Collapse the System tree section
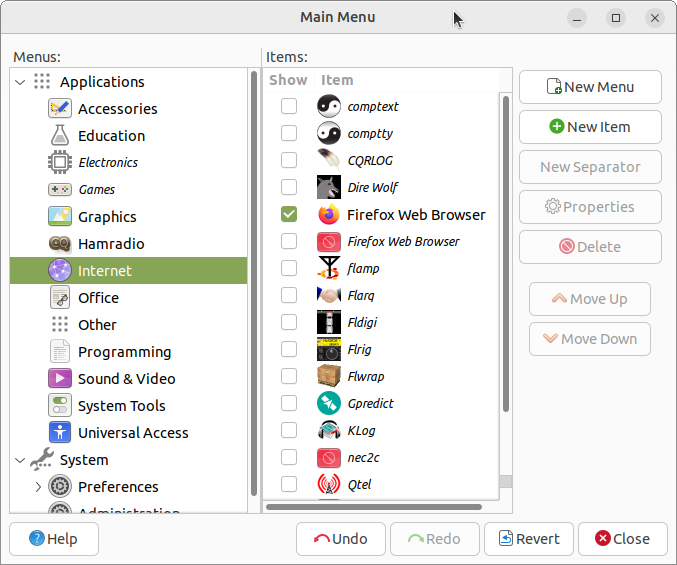Viewport: 677px width, 565px height. tap(20, 460)
